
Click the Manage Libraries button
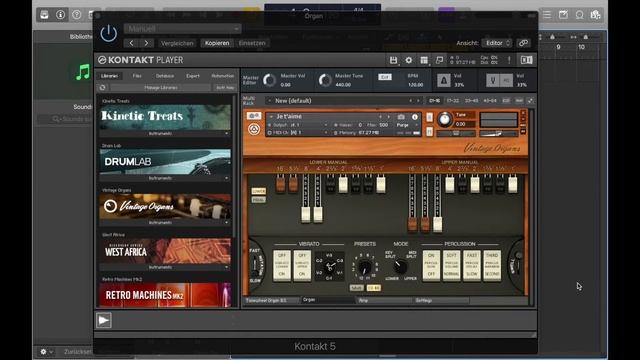point(161,88)
